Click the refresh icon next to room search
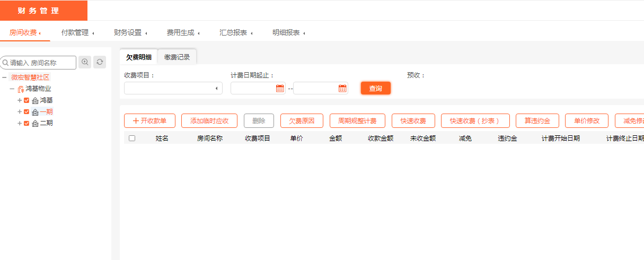 [100, 62]
